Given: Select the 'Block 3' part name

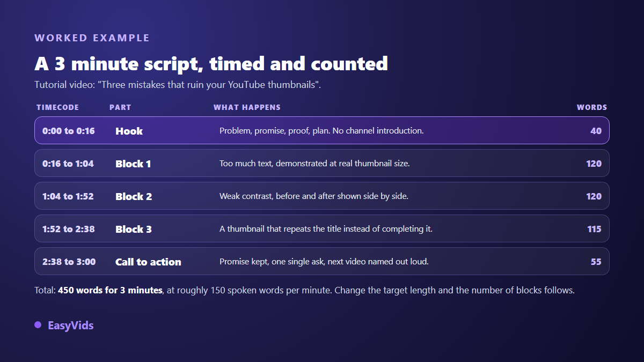Looking at the screenshot, I should [x=134, y=229].
